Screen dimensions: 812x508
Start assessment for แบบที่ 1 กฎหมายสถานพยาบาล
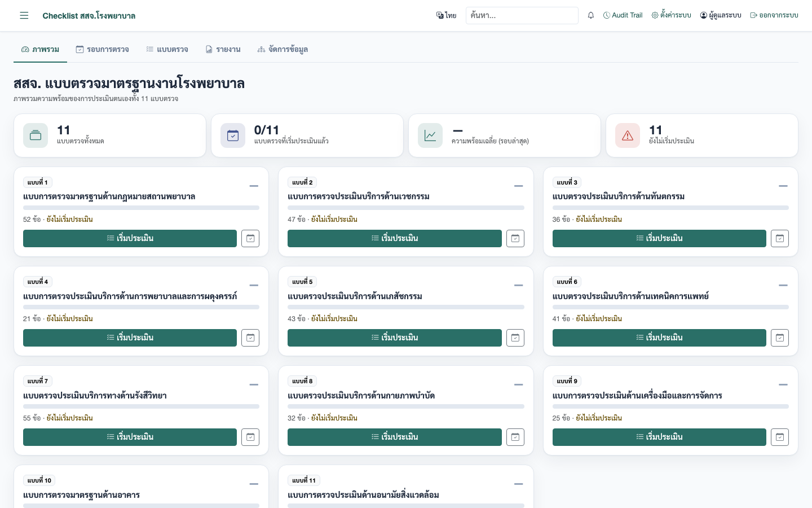130,238
